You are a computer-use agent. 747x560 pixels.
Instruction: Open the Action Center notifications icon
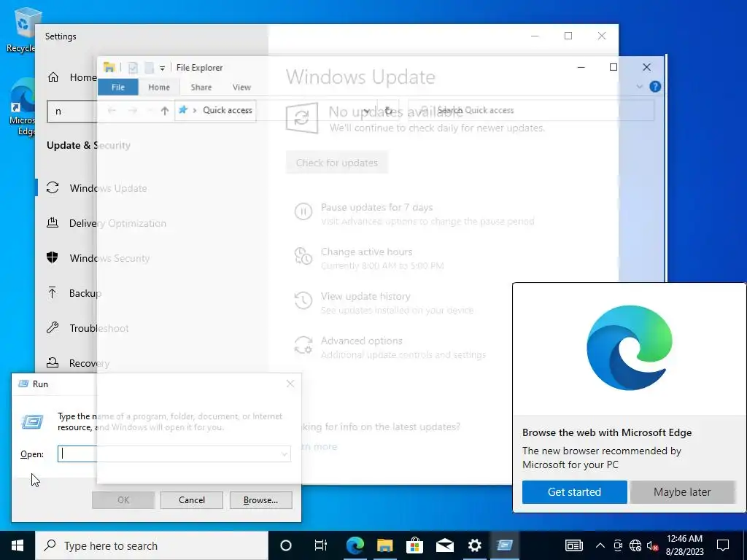[x=723, y=545]
